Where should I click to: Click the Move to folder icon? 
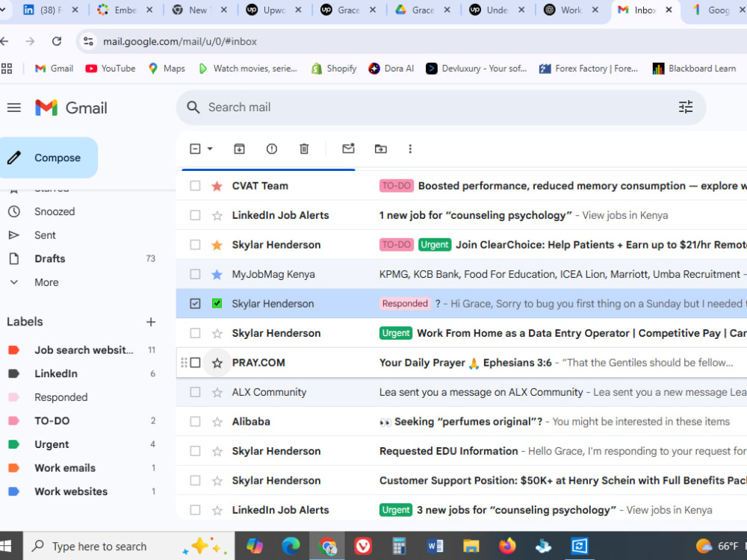(x=381, y=149)
